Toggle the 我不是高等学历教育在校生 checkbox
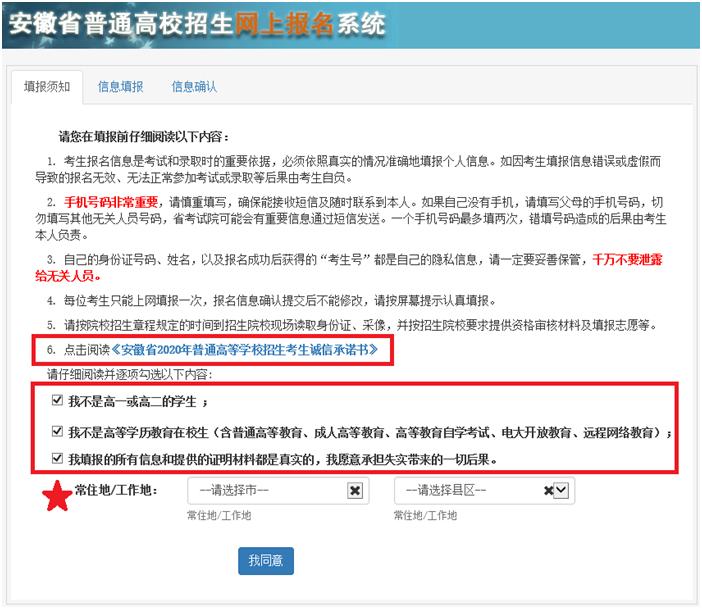 point(56,432)
